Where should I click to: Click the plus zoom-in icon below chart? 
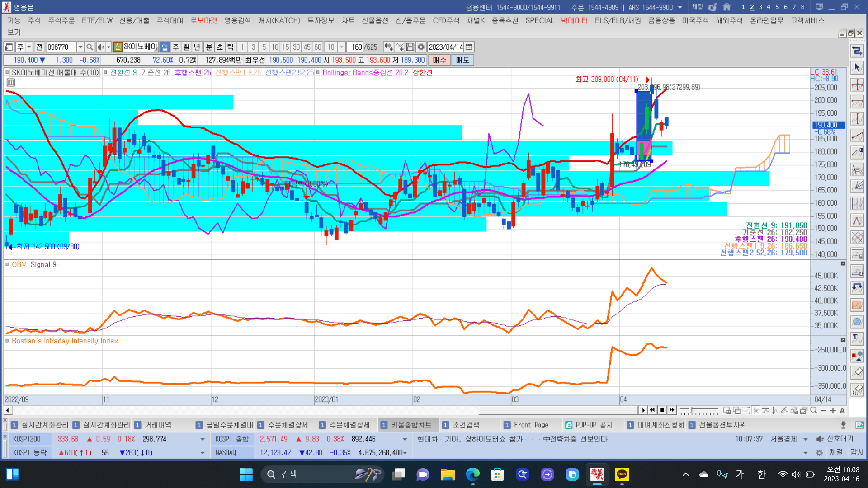click(833, 410)
